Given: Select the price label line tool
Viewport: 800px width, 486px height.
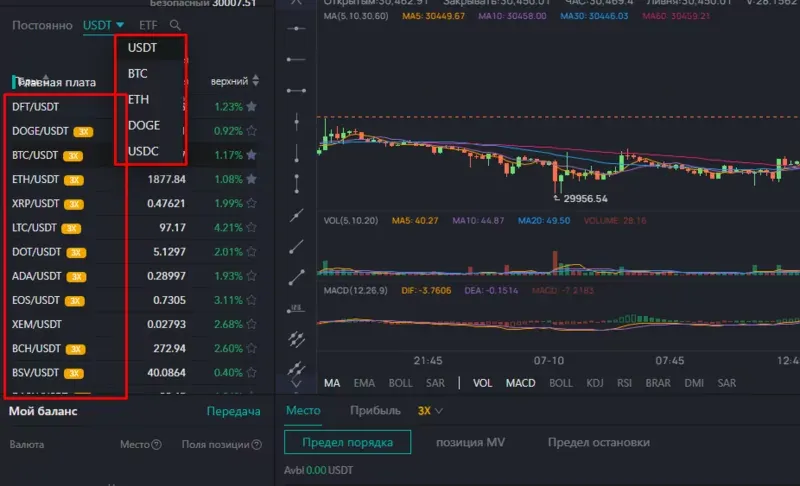Looking at the screenshot, I should (x=296, y=309).
